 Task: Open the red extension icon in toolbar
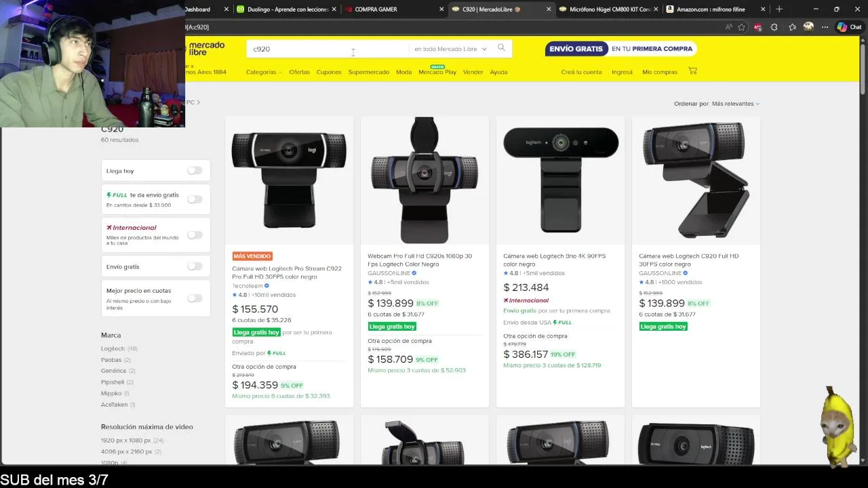758,27
